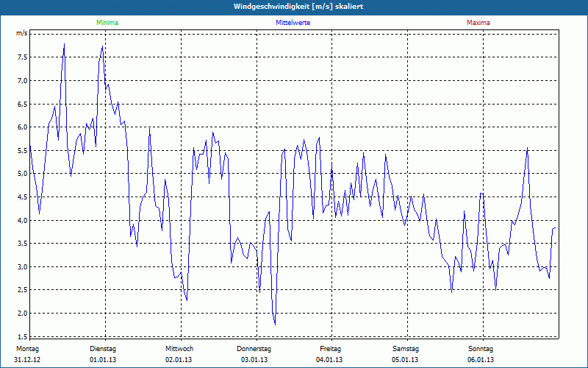Click the date 03.01.13

click(254, 360)
